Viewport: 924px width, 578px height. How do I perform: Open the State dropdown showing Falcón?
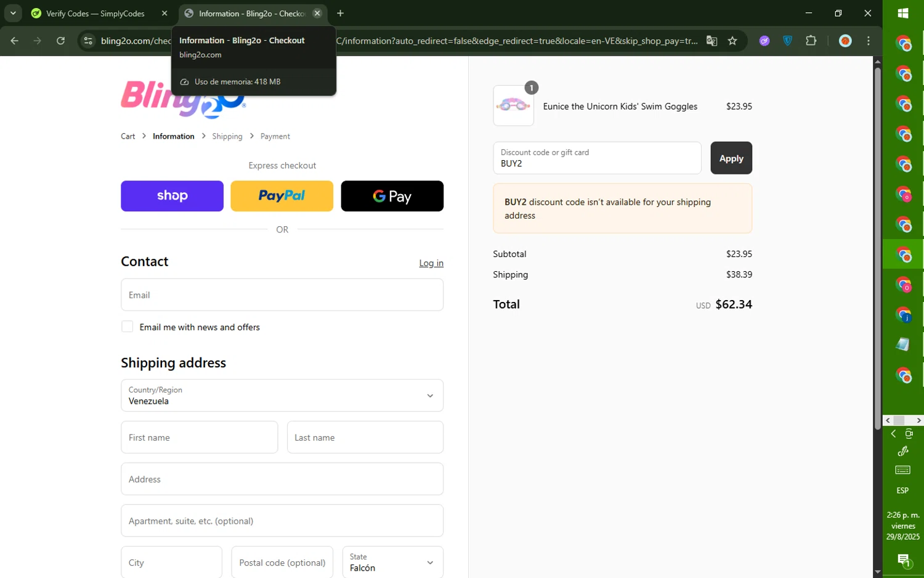392,562
